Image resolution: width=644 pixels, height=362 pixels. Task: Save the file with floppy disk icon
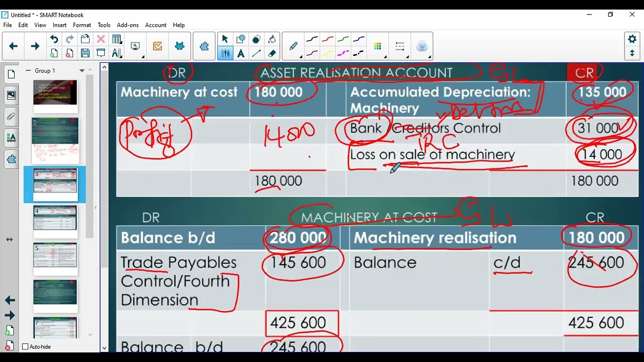pos(85,53)
